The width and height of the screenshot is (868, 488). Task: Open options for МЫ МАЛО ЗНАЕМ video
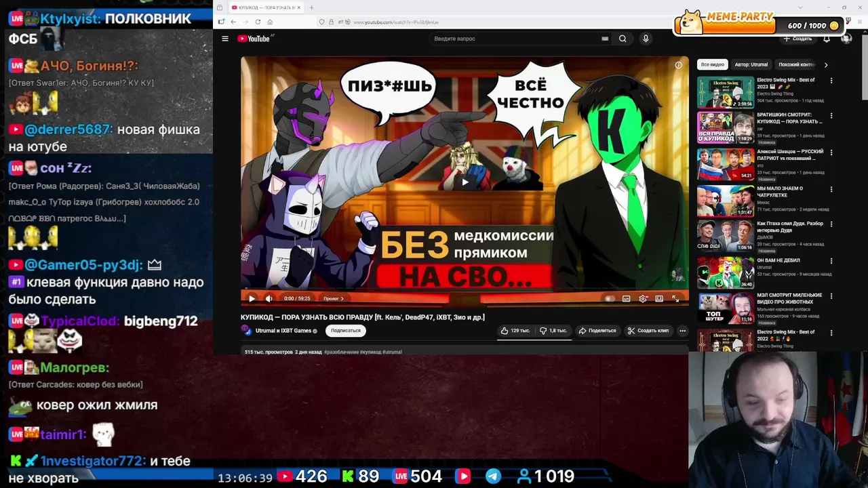pos(831,189)
